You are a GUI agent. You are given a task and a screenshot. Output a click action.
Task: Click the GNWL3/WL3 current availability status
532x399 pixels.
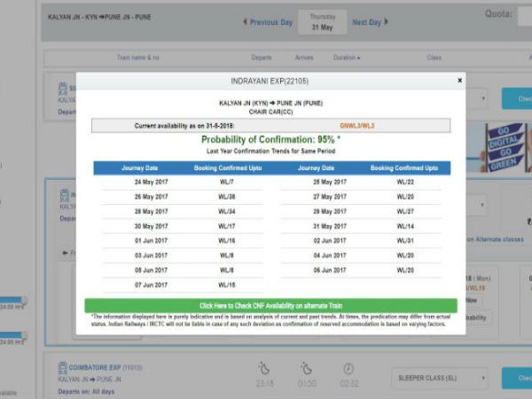[357, 126]
